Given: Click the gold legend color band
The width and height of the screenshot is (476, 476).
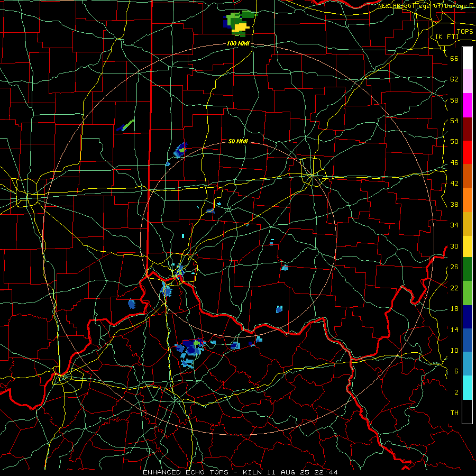Looking at the screenshot, I should click(x=467, y=224).
